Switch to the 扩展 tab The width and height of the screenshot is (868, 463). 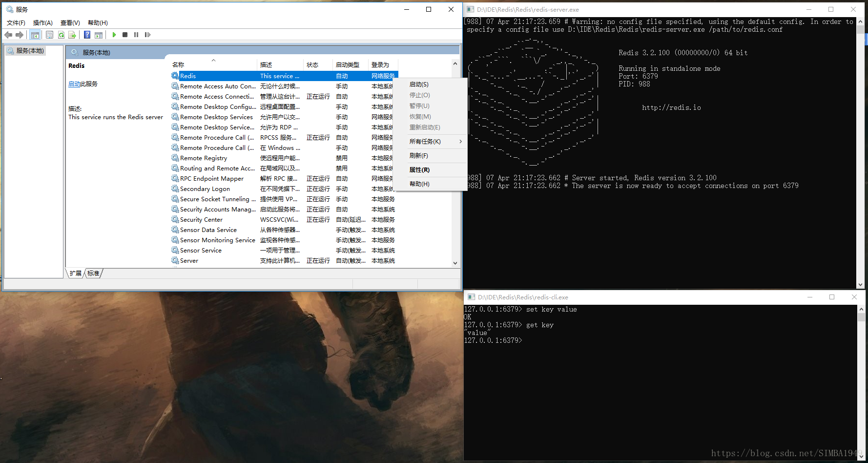coord(76,274)
